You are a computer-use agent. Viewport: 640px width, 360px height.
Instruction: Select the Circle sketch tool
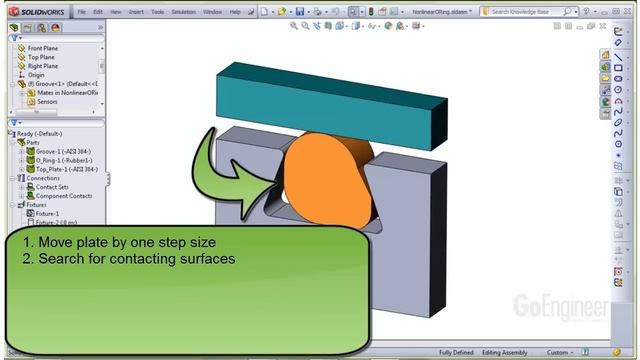(618, 89)
